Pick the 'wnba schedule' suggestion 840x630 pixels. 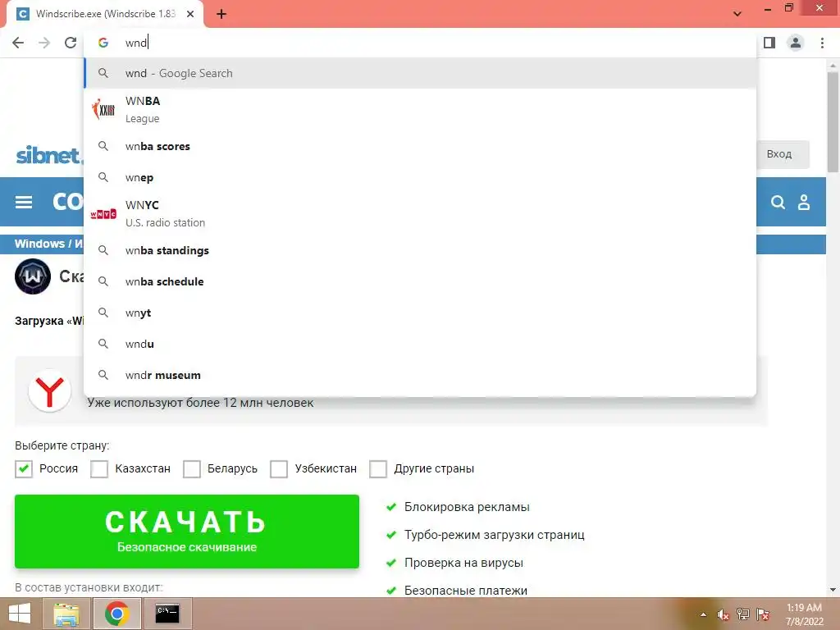pyautogui.click(x=420, y=281)
